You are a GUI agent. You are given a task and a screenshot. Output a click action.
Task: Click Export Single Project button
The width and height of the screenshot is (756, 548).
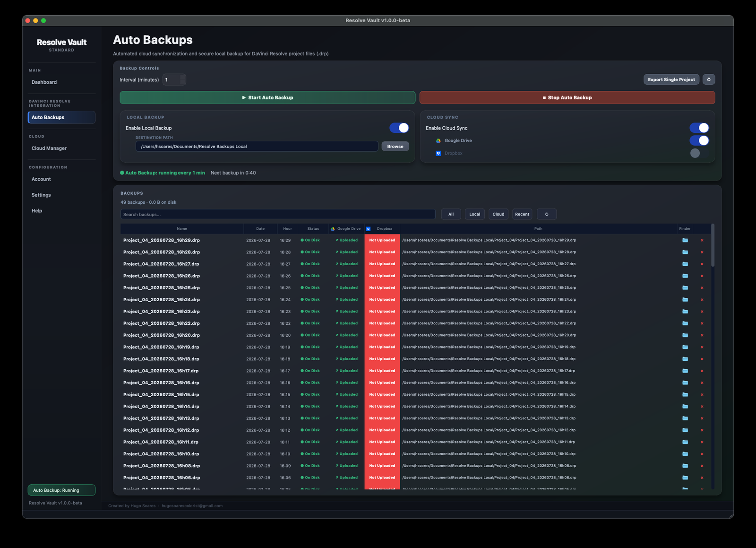671,79
